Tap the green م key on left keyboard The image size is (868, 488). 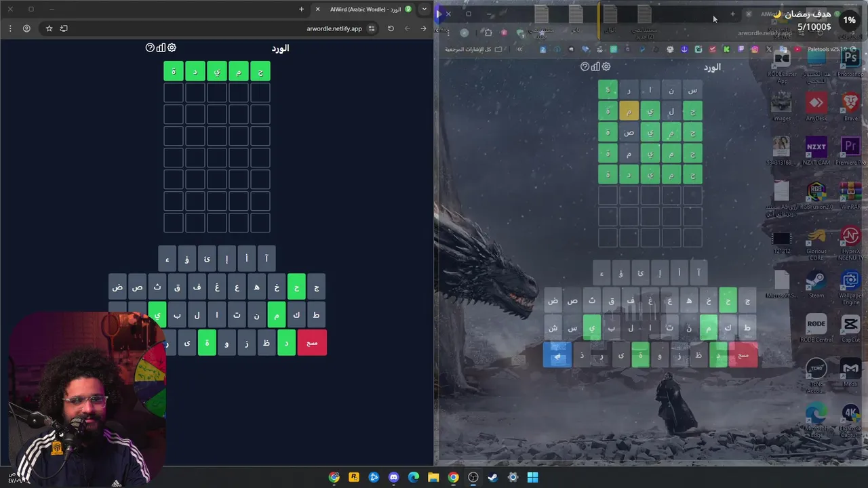tap(276, 315)
